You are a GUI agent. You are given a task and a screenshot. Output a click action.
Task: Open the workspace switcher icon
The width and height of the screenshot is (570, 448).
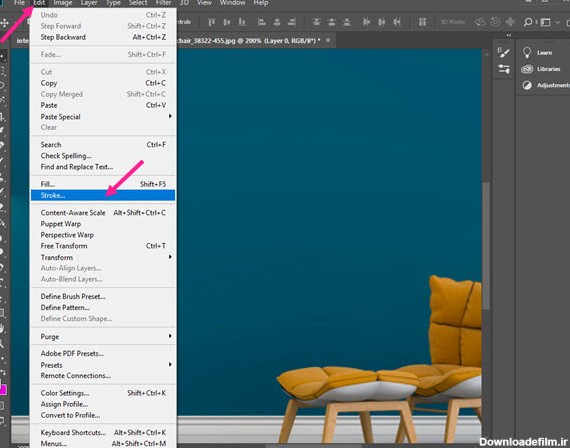545,23
